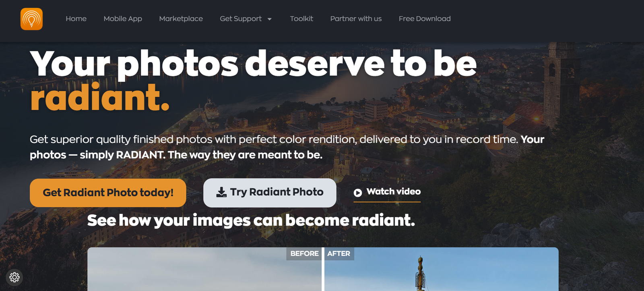The image size is (644, 291).
Task: Click download icon on Try Radiant Photo
Action: 221,192
